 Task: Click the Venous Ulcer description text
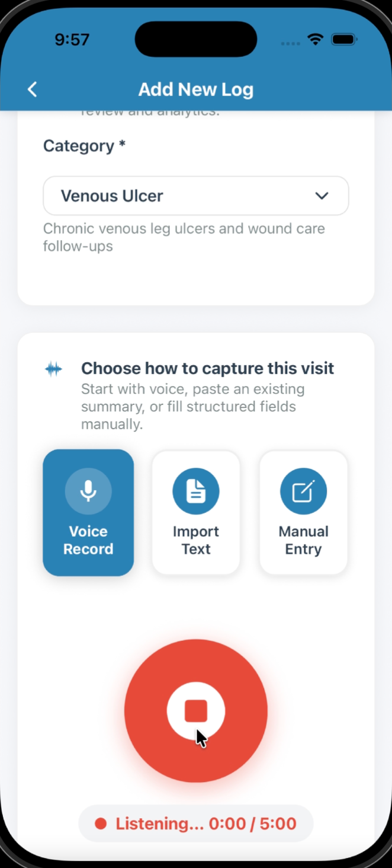[x=184, y=237]
